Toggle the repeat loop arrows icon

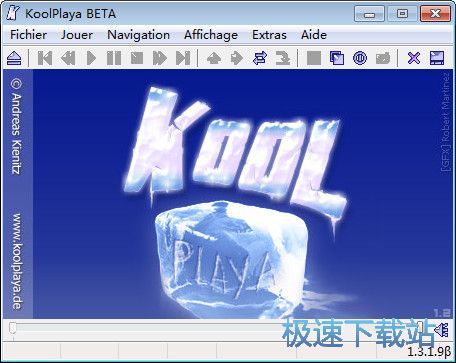(260, 58)
